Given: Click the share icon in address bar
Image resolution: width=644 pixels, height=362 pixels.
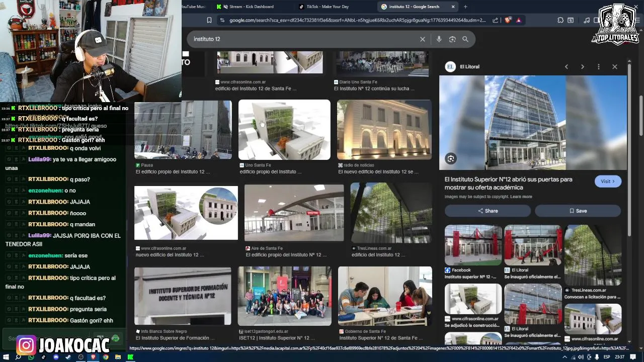Looking at the screenshot, I should (496, 20).
